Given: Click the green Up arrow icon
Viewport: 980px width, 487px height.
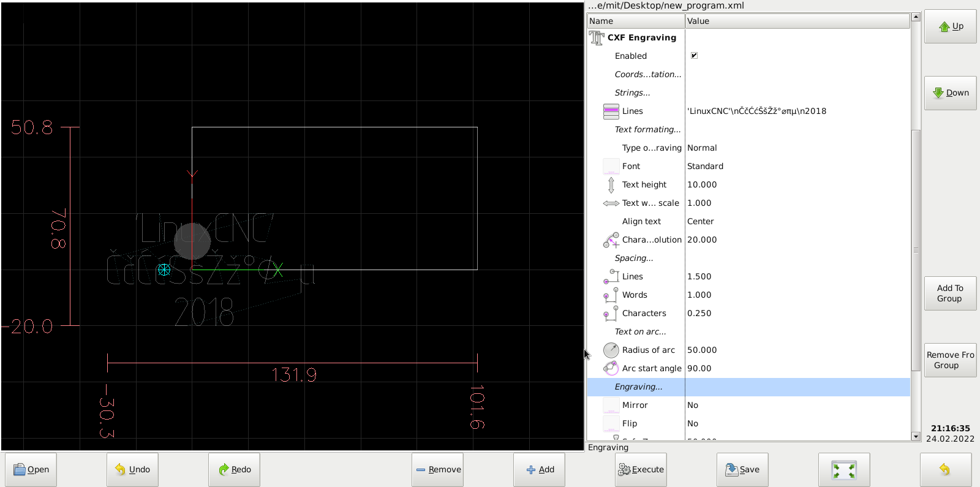Looking at the screenshot, I should [944, 26].
